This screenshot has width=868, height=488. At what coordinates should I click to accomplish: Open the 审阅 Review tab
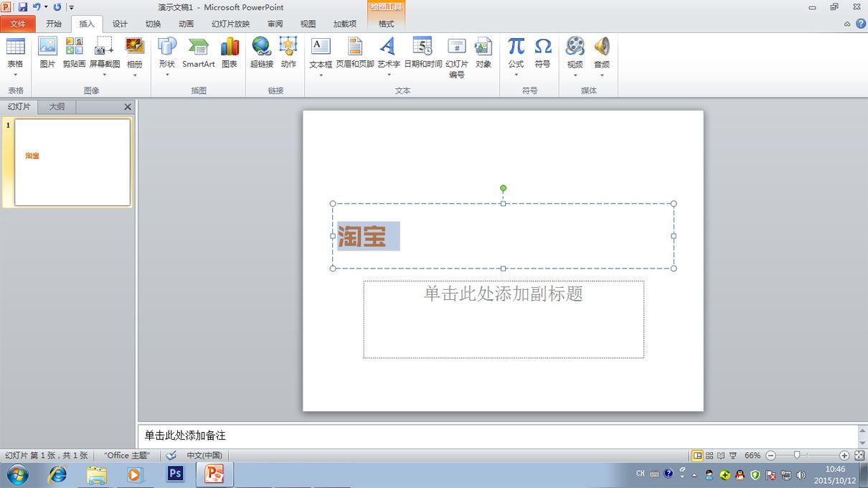275,24
